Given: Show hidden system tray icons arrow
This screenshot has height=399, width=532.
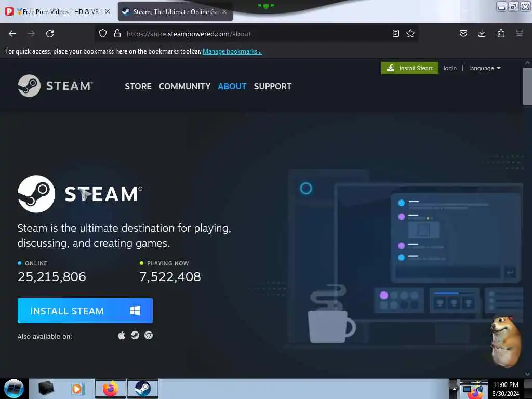Looking at the screenshot, I should [454, 389].
